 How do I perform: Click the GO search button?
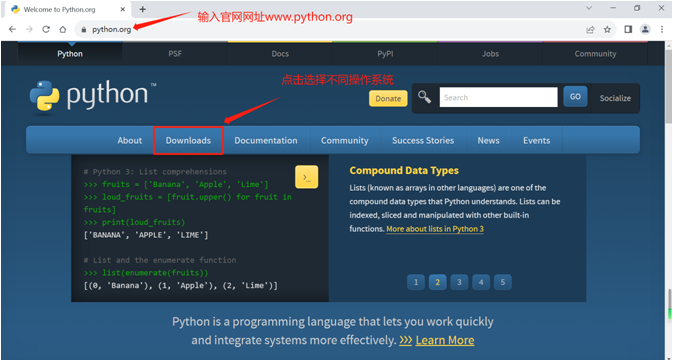[575, 97]
